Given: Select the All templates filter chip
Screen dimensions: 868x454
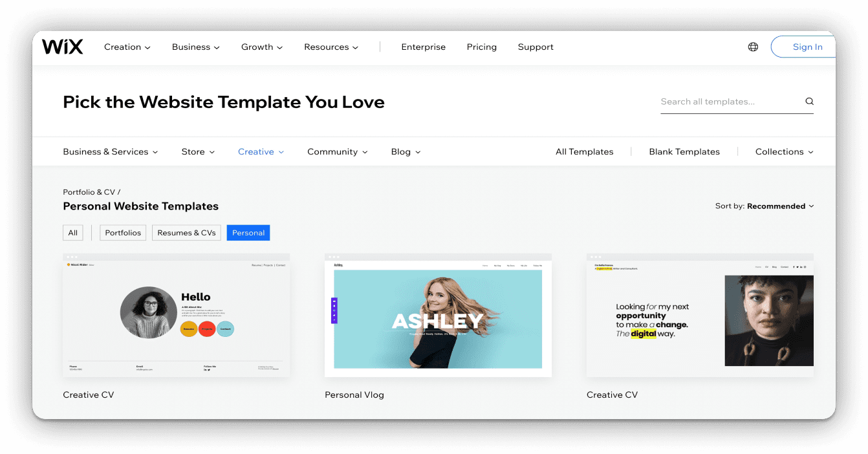Looking at the screenshot, I should click(72, 232).
